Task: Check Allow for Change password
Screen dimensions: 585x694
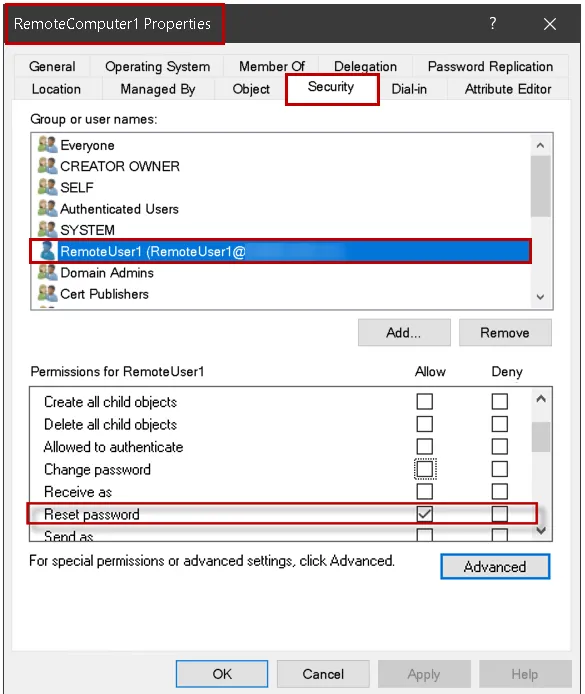Action: click(425, 469)
